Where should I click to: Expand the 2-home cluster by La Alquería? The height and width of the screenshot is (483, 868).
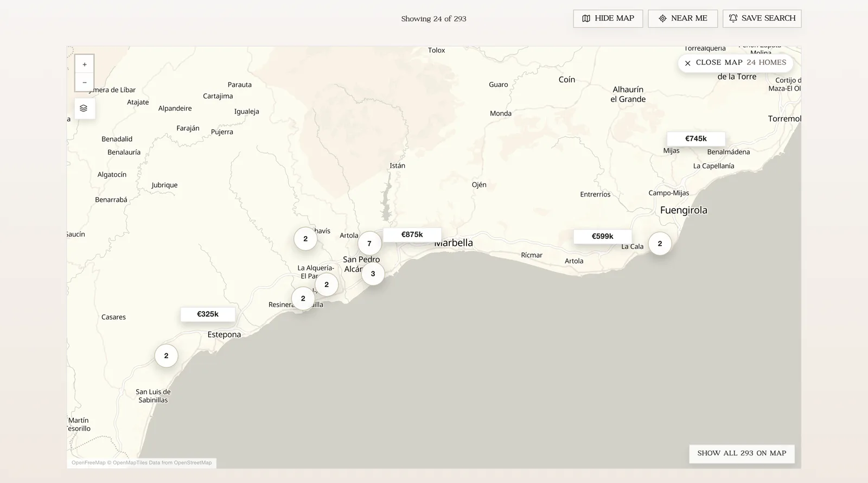click(327, 285)
